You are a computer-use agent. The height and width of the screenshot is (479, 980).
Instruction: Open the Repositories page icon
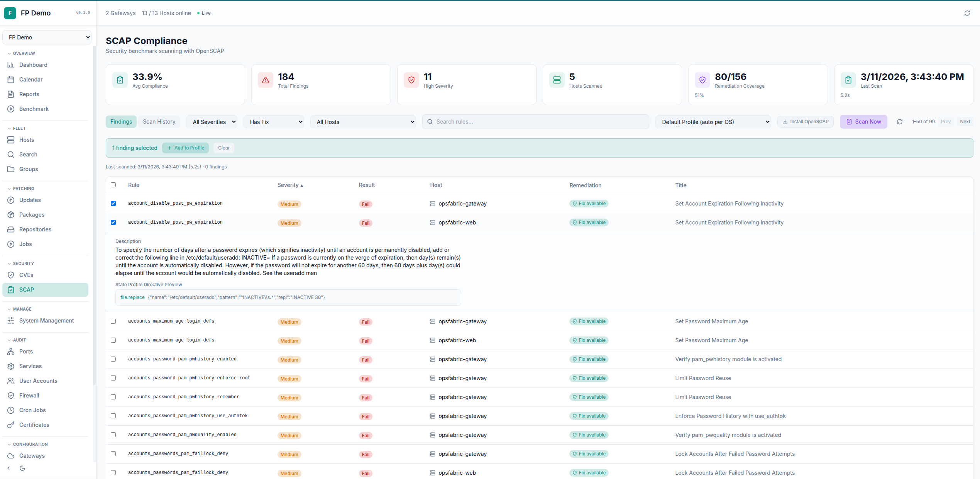click(11, 229)
